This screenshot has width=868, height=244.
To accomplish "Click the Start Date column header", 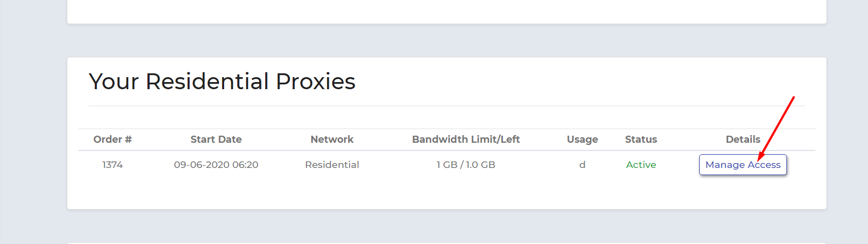I will (x=216, y=140).
